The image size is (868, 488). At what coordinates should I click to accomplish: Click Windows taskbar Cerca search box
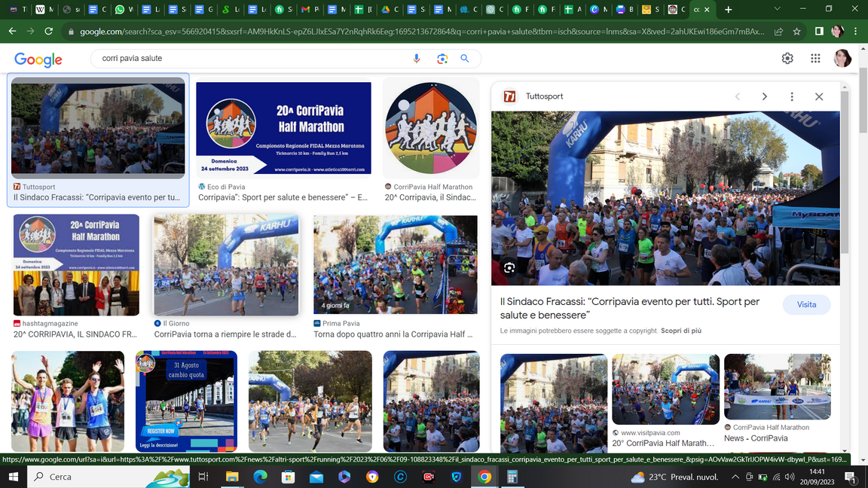(x=108, y=477)
